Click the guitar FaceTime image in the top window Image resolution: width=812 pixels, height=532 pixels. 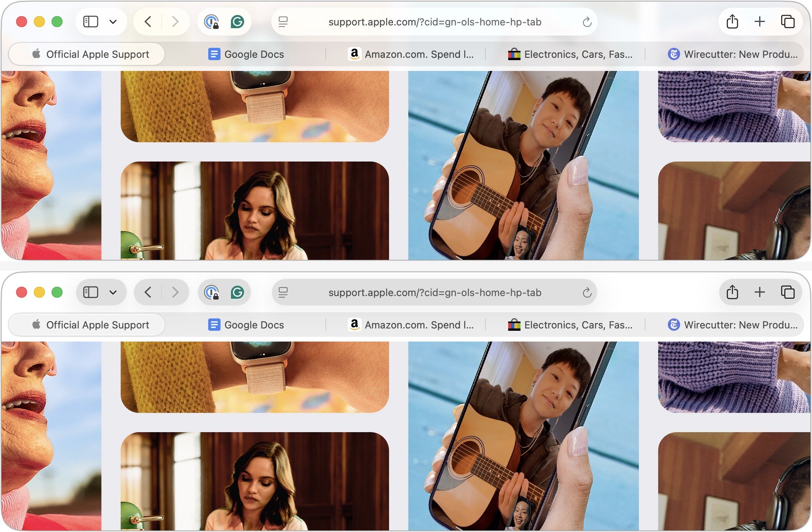point(523,165)
